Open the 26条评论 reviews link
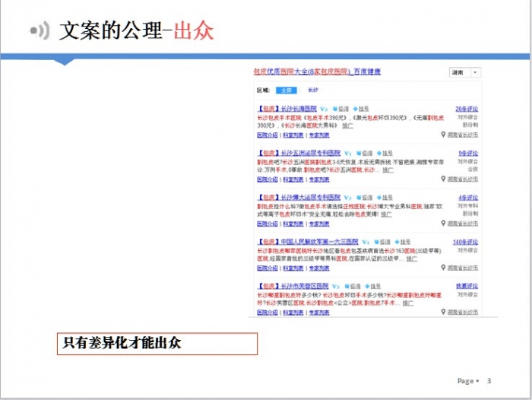This screenshot has width=532, height=400. click(467, 110)
